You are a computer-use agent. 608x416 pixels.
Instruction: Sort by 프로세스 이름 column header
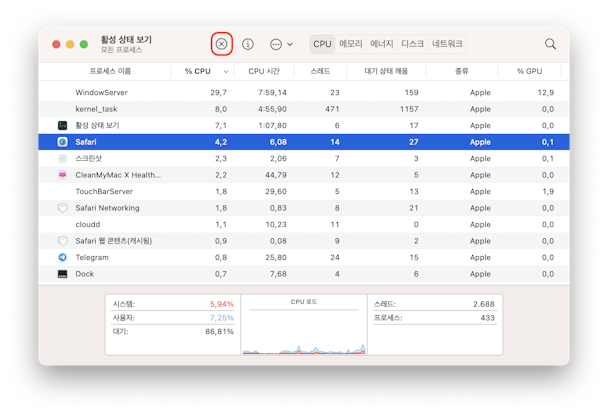110,71
